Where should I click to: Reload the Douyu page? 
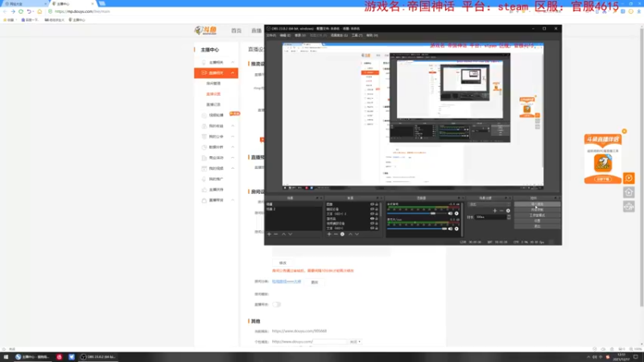tap(21, 11)
